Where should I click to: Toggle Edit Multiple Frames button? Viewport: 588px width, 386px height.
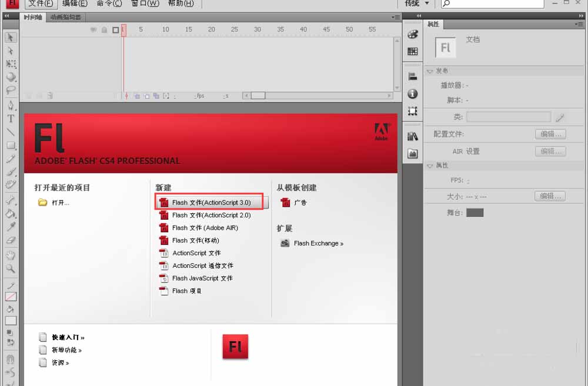coord(156,96)
